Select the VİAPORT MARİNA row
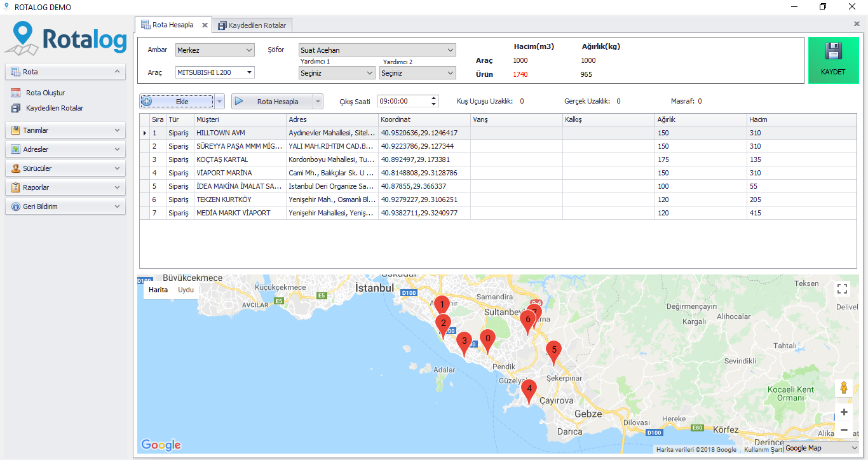 click(x=498, y=173)
